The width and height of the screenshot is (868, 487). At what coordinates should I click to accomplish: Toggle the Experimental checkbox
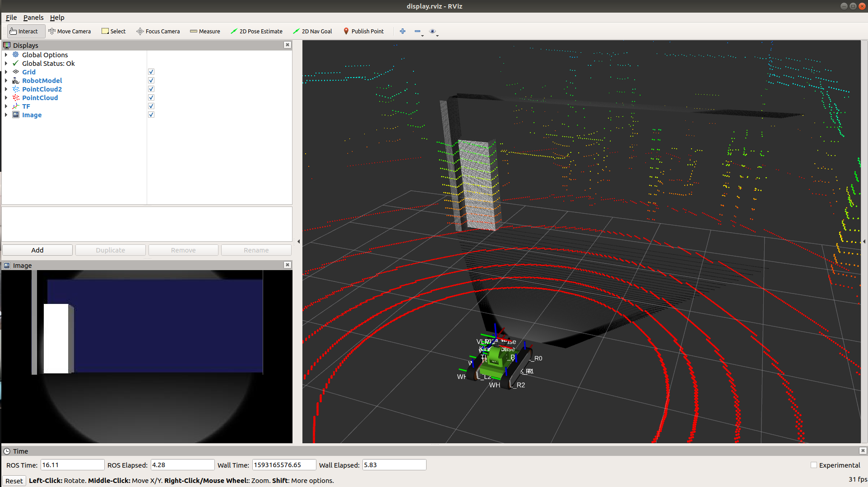(x=814, y=465)
